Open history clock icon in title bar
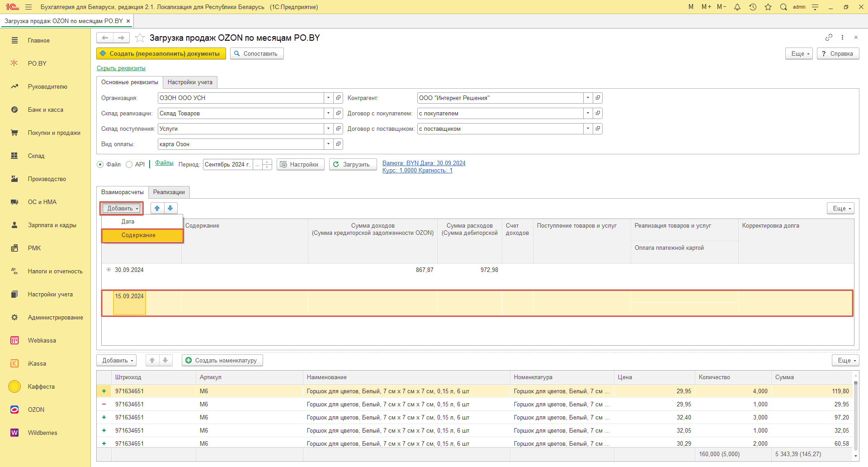 click(753, 7)
